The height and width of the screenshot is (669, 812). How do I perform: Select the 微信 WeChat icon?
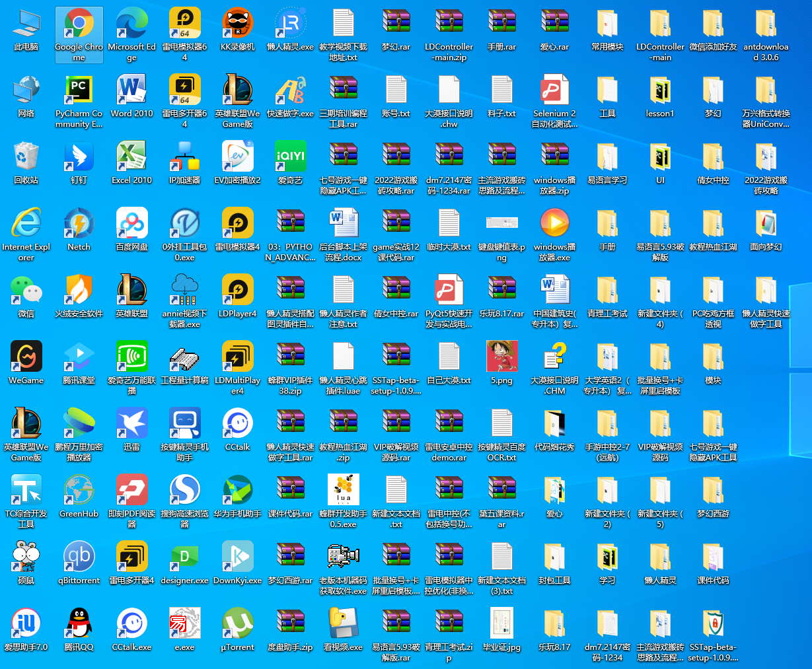[x=26, y=297]
